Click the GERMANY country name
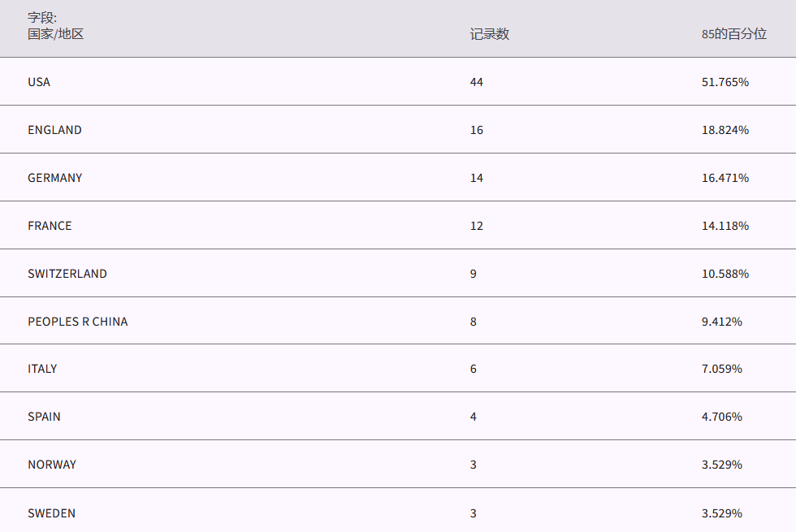Viewport: 796px width, 532px height. 54,178
